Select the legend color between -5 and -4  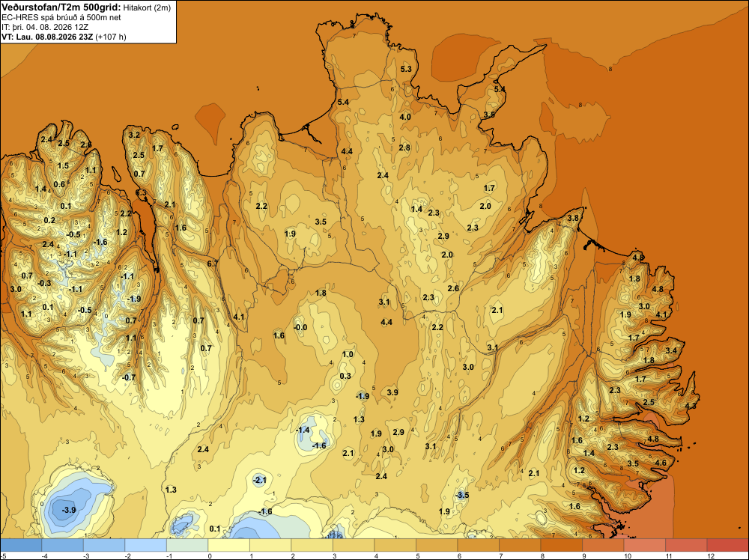tap(21, 545)
